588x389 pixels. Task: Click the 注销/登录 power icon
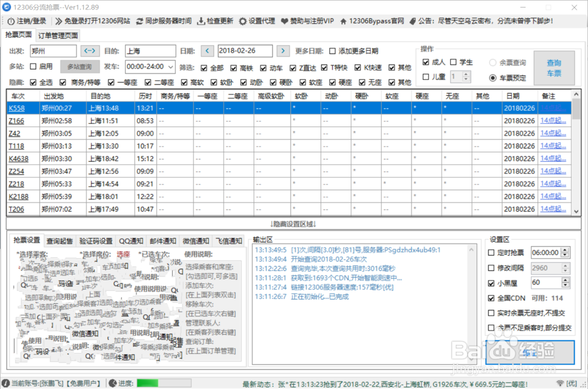11,21
